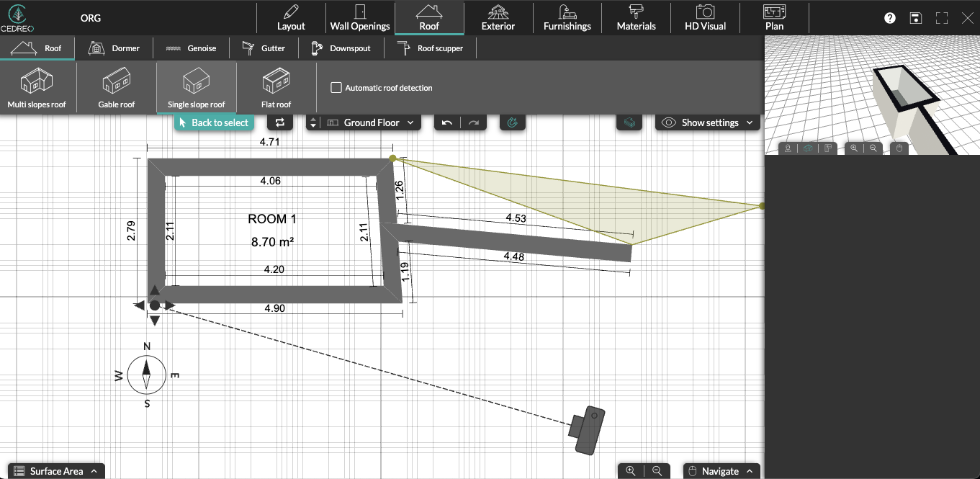Open the help question mark icon
Viewport: 980px width, 479px height.
pyautogui.click(x=890, y=18)
